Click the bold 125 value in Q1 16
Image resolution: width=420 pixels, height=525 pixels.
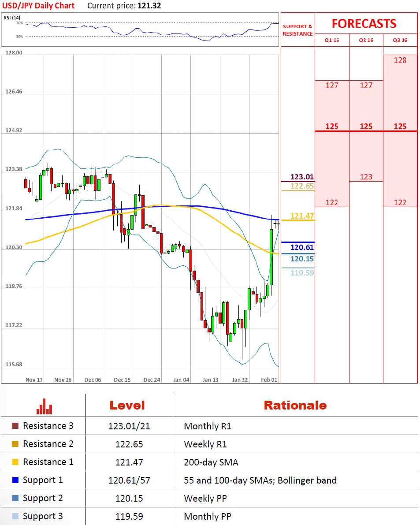(x=332, y=127)
